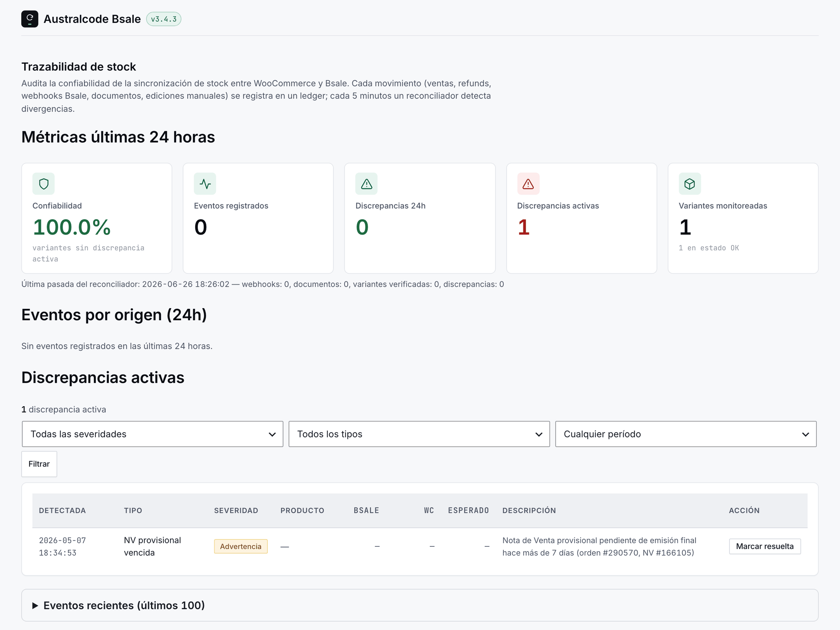The height and width of the screenshot is (630, 840).
Task: Click the Sin eventos registrados message
Action: 117,346
